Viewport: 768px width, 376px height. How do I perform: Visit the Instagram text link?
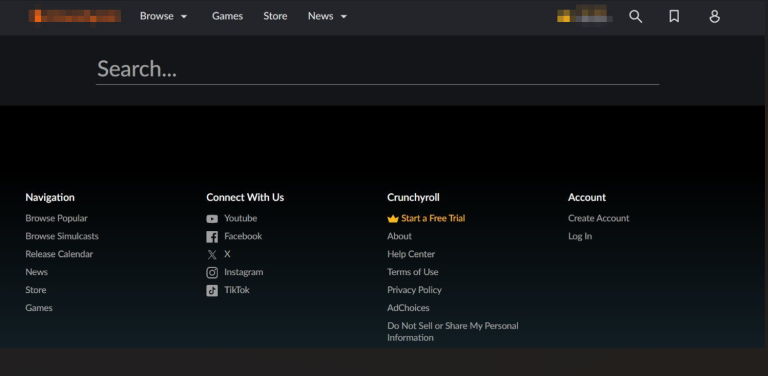[x=243, y=272]
